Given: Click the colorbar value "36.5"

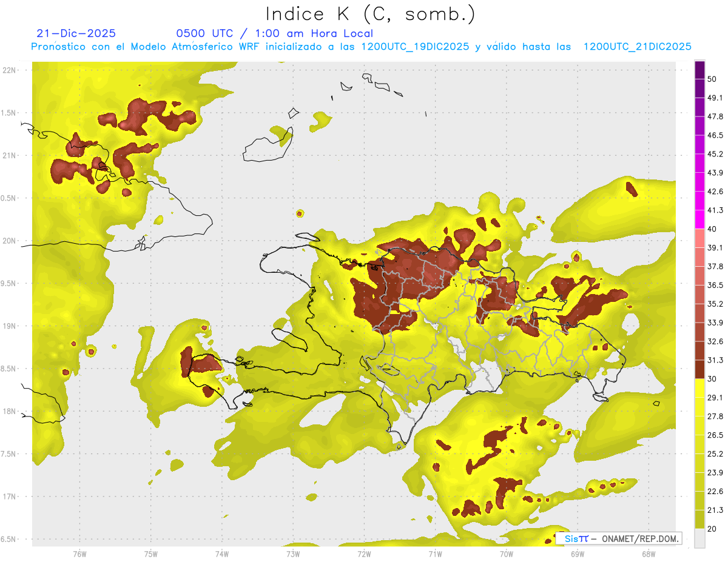Looking at the screenshot, I should tap(715, 285).
